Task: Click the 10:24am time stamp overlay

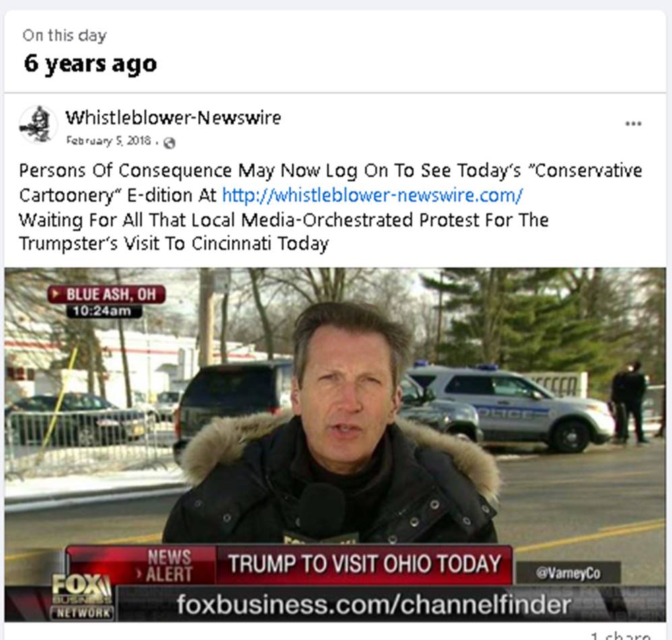Action: pos(103,311)
